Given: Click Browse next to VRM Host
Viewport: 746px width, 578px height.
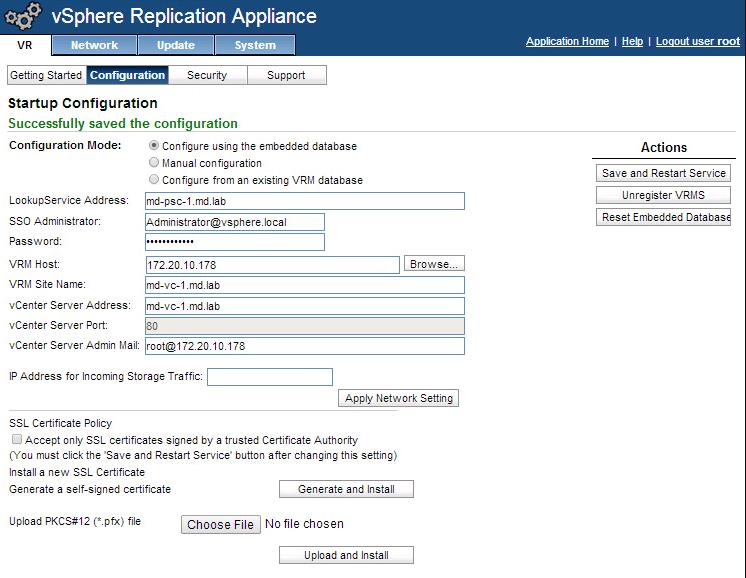Looking at the screenshot, I should [434, 264].
